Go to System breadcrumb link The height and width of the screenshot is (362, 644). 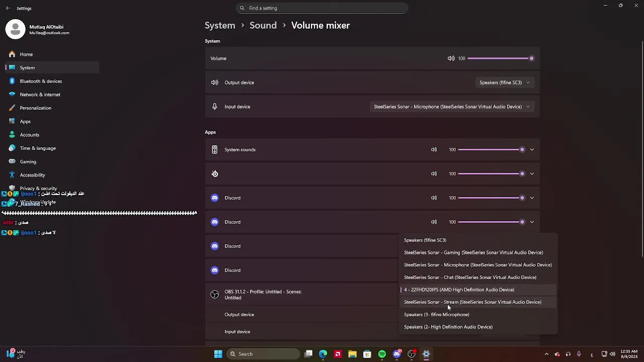(x=220, y=25)
